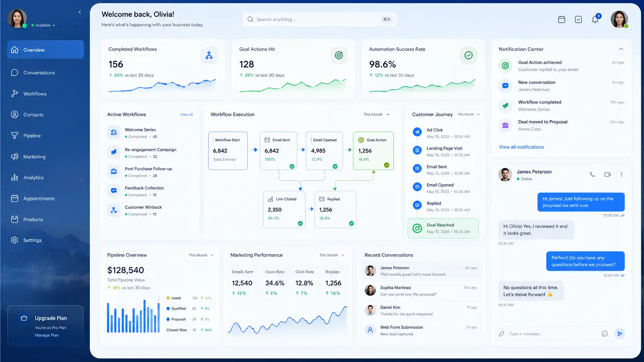Open the tasks checkmark icon in the header
This screenshot has height=362, width=644.
578,19
